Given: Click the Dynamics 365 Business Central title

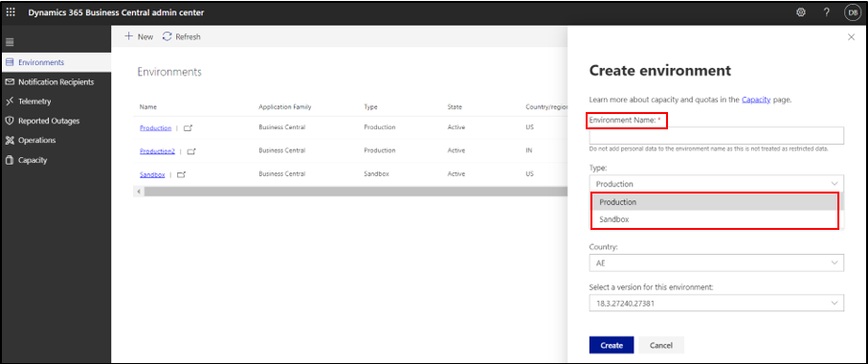Looking at the screenshot, I should pyautogui.click(x=116, y=12).
